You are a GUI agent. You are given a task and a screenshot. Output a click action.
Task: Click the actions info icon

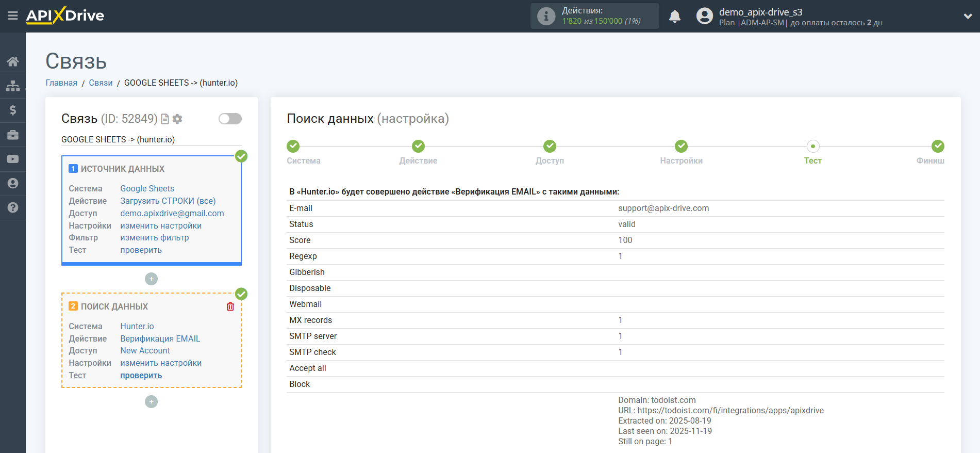pos(546,16)
